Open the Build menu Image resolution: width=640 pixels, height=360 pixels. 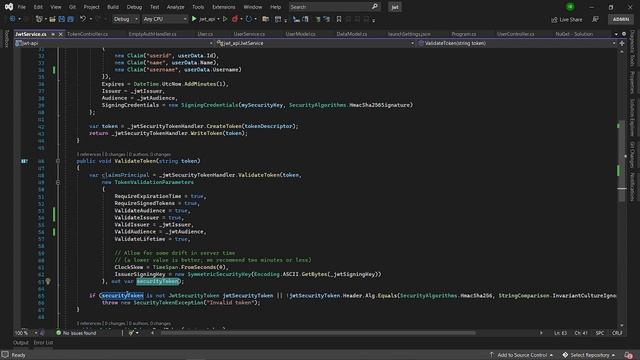pyautogui.click(x=113, y=7)
